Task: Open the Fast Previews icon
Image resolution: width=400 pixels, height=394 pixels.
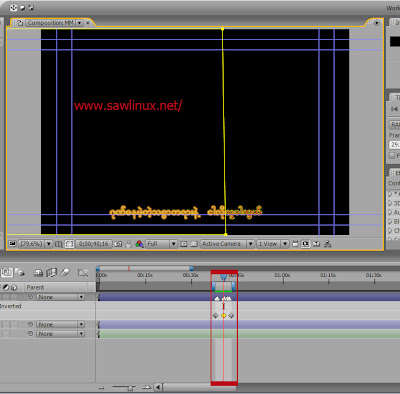Action: (305, 244)
